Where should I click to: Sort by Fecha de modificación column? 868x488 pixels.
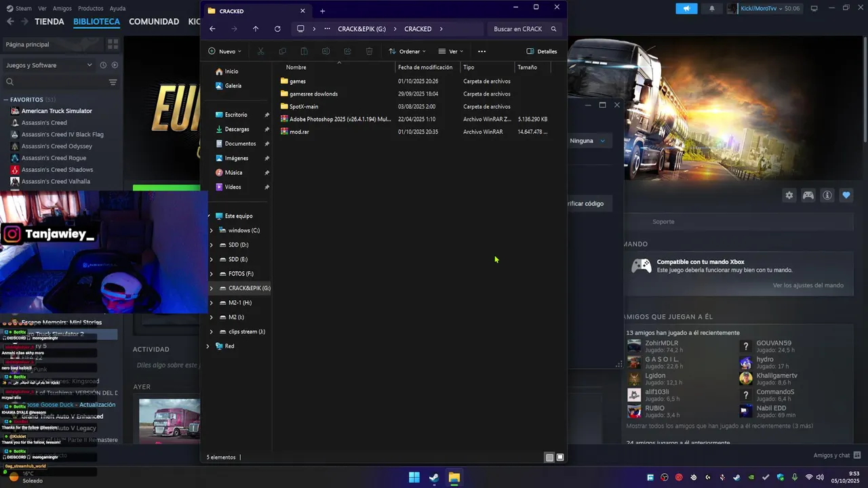[x=425, y=67]
